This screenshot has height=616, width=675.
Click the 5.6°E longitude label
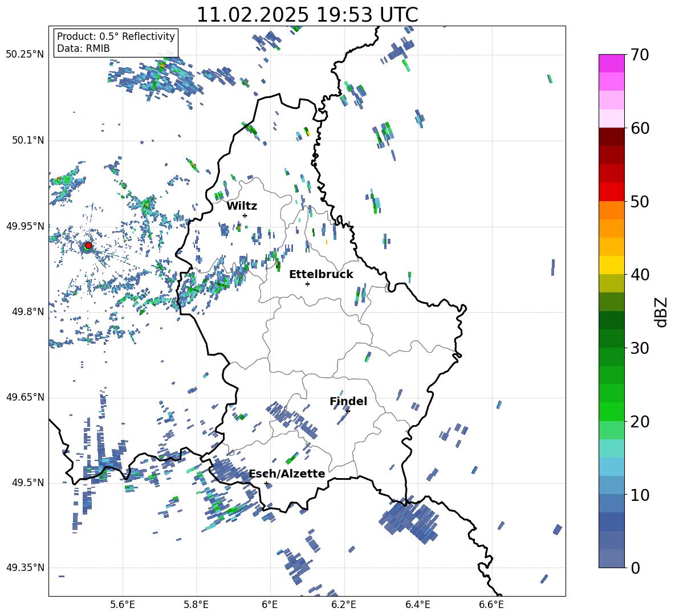click(x=123, y=605)
